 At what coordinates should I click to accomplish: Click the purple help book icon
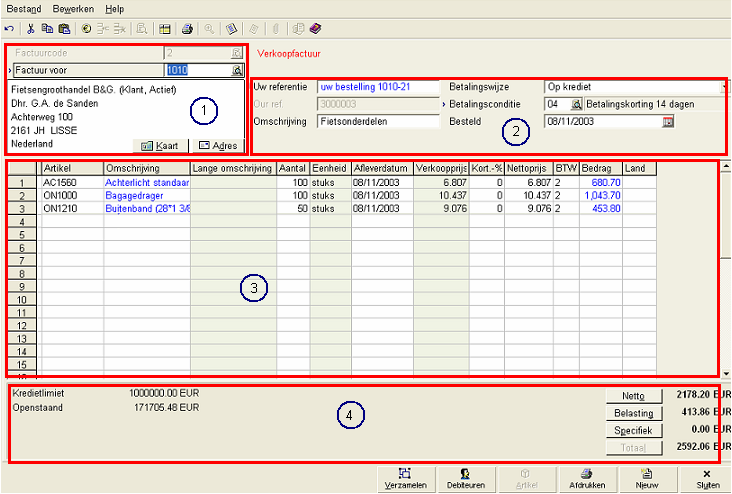[x=316, y=29]
